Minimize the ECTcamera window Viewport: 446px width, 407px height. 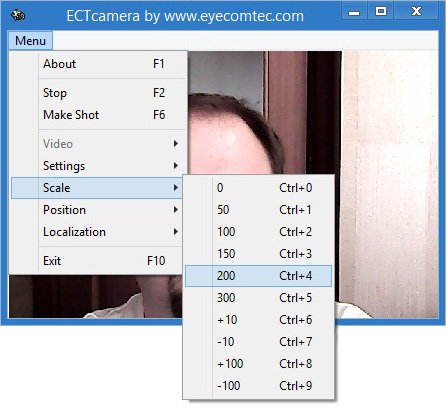(354, 12)
